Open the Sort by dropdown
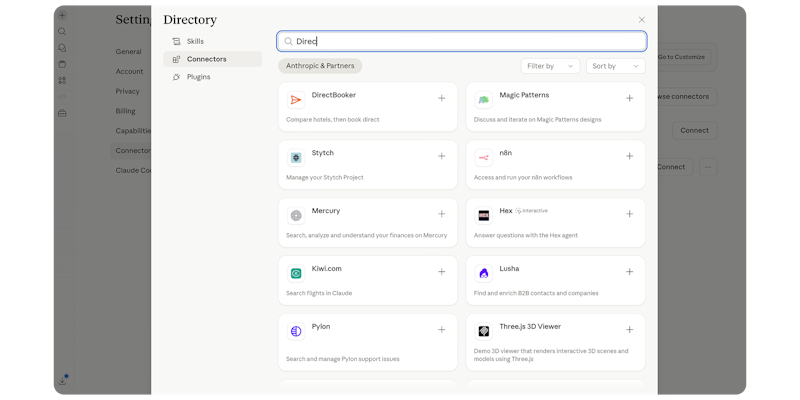 click(x=615, y=66)
